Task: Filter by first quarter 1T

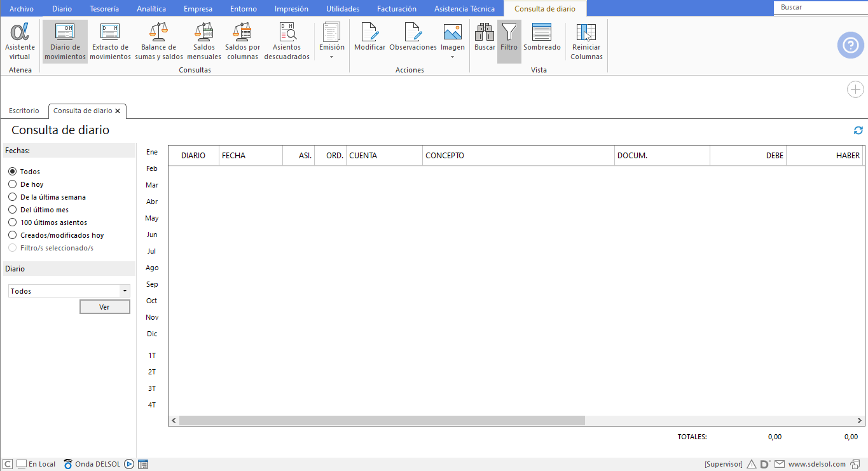Action: click(x=152, y=355)
